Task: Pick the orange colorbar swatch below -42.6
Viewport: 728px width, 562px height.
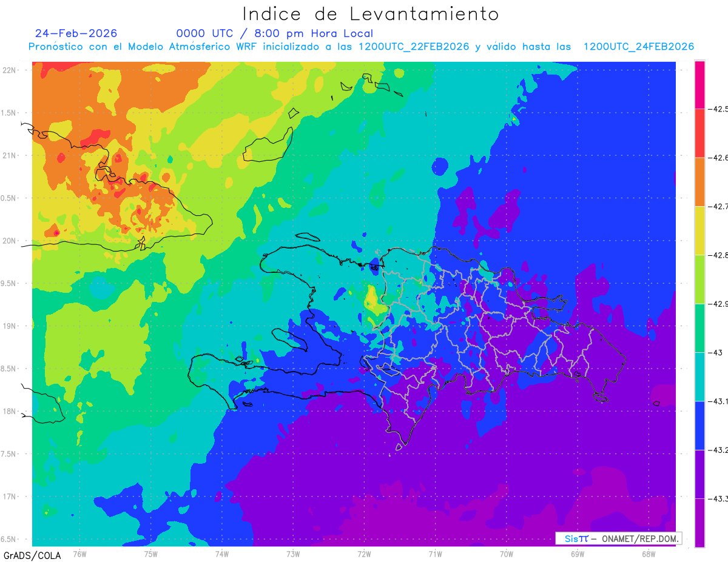Action: click(x=699, y=182)
